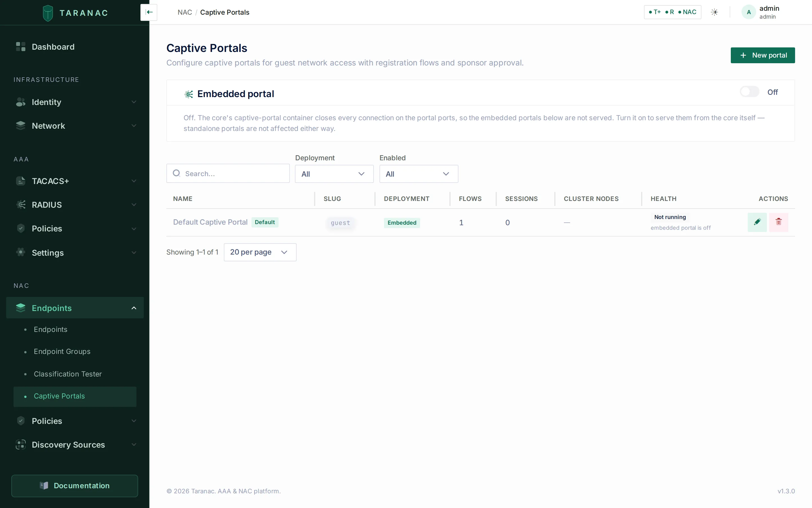Expand the Settings section chevron

[134, 252]
